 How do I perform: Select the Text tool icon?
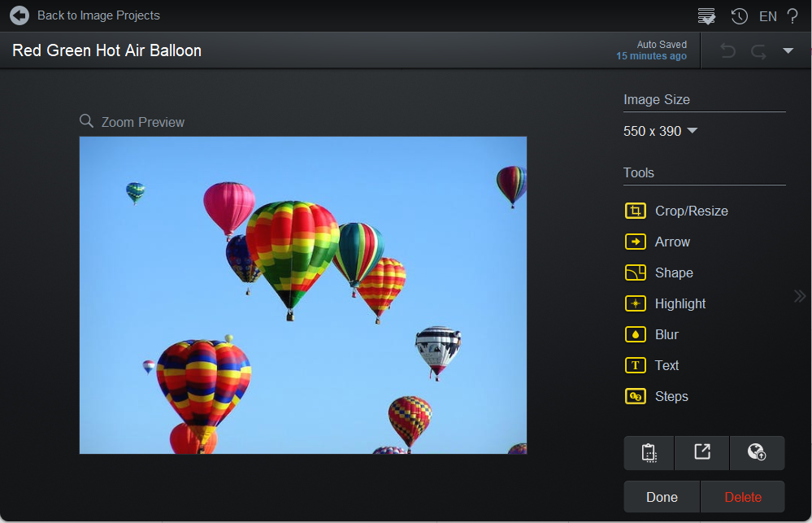pos(636,365)
